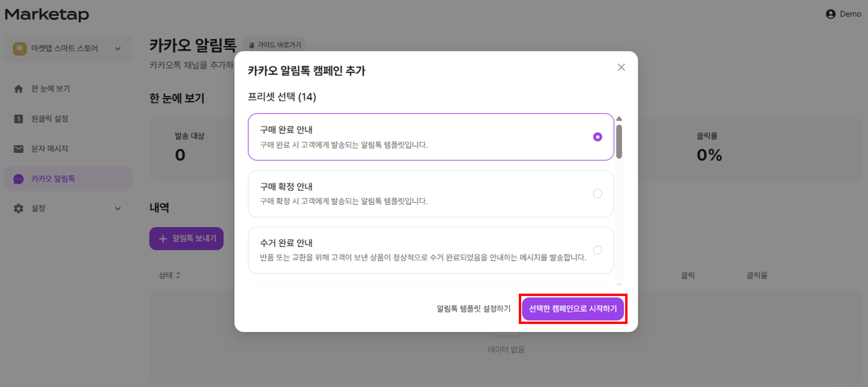Click 선택한 캠페인으로 시작하기 button
868x387 pixels.
coord(572,309)
